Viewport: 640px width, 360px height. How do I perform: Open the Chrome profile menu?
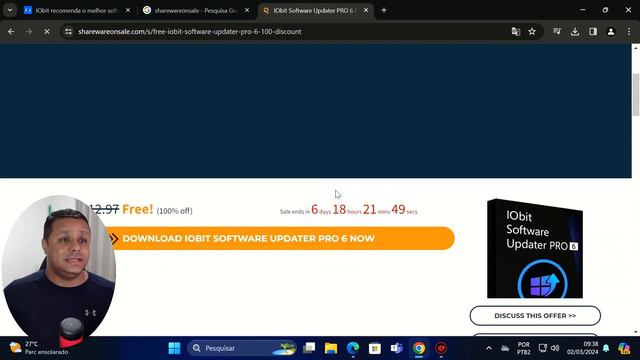click(x=611, y=31)
